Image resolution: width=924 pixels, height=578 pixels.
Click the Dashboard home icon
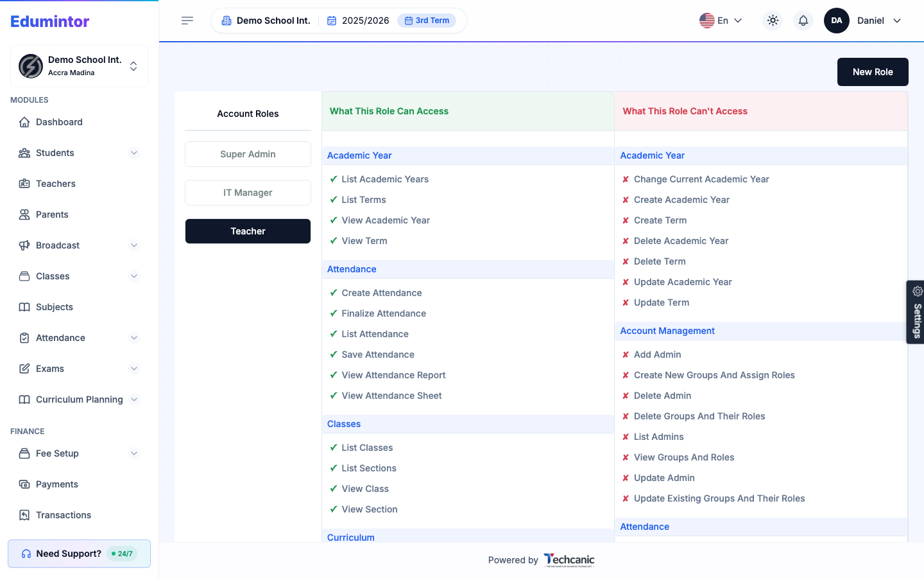point(24,122)
